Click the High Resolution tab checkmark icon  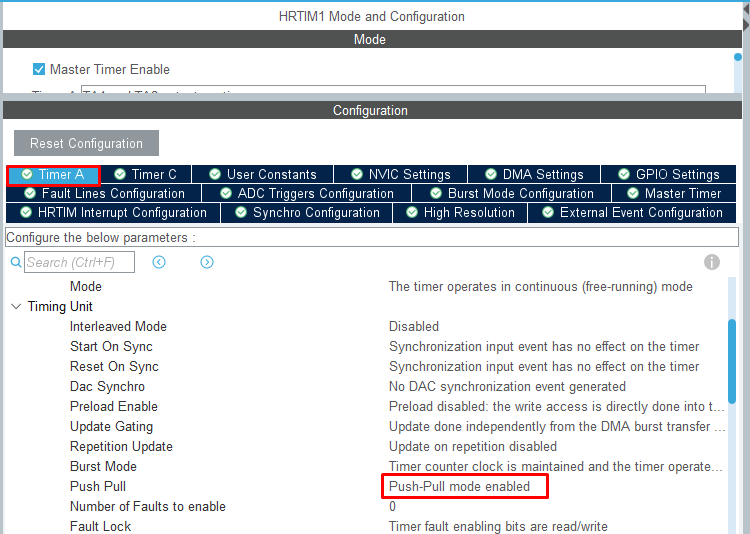412,212
